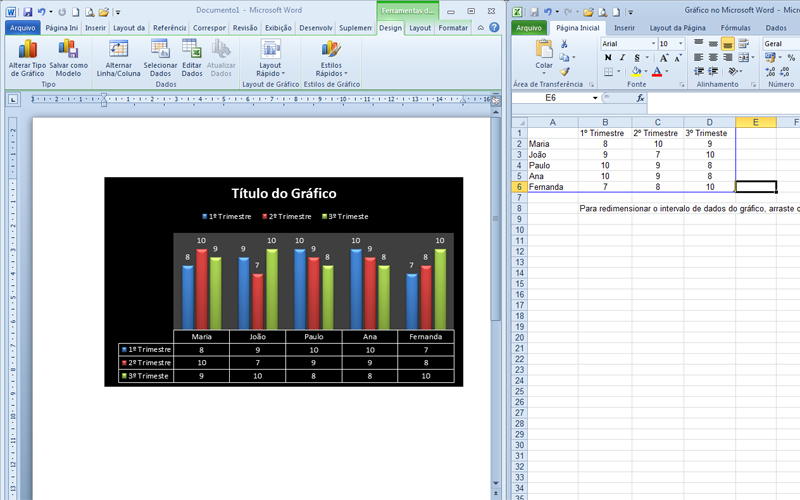Click Excel open folder quick access icon
Viewport: 800px width, 500px height.
(588, 11)
